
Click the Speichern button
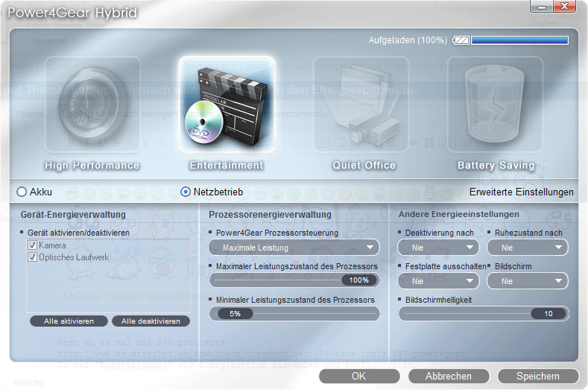click(x=538, y=376)
